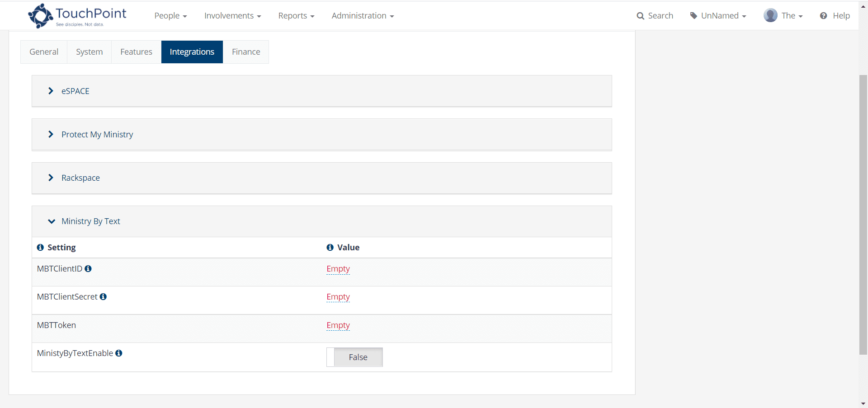
Task: Switch to the Finance tab
Action: (246, 52)
